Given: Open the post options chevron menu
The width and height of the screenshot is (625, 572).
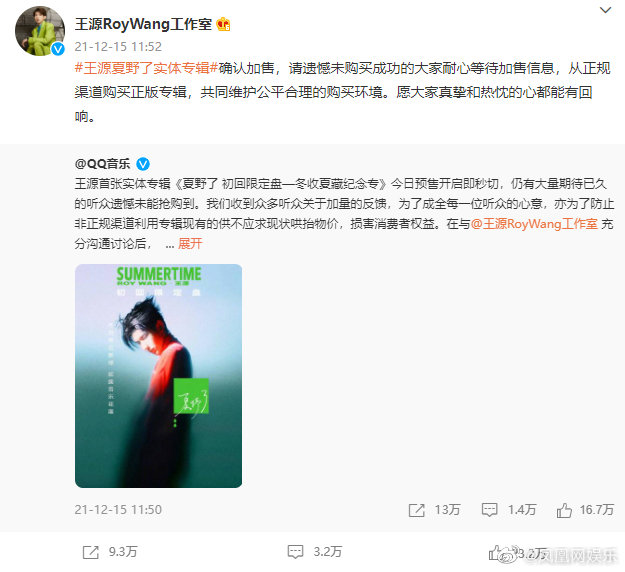Looking at the screenshot, I should tap(605, 10).
